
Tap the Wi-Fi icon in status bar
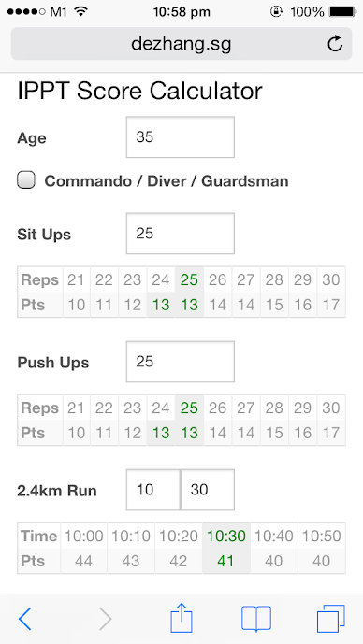(x=81, y=12)
